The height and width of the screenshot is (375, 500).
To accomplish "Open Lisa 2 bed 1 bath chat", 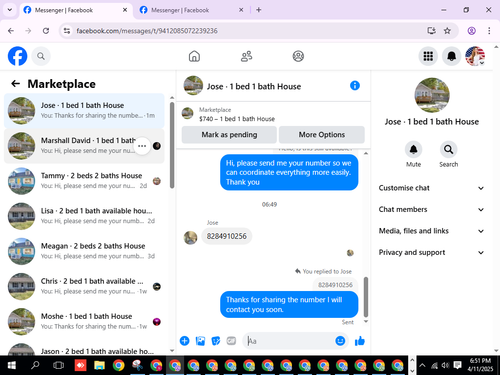I will tap(84, 216).
